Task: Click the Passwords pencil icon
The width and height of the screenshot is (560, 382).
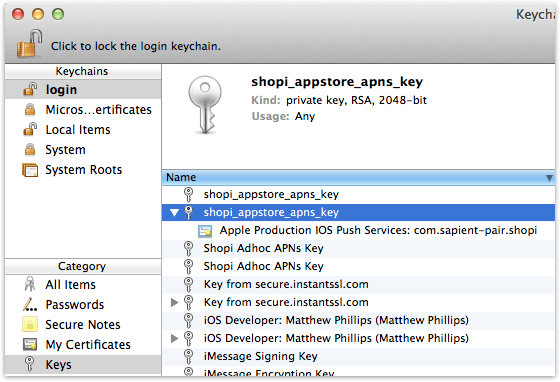Action: coord(30,305)
